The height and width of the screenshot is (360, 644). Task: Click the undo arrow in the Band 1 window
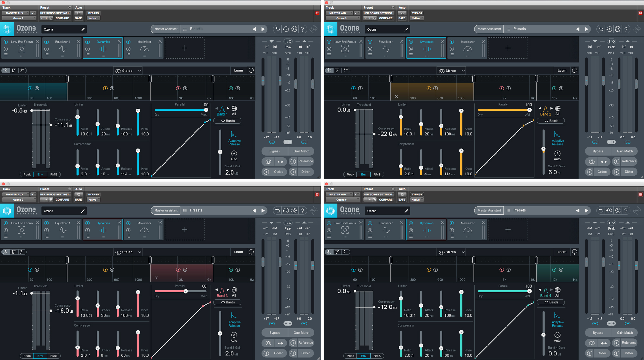pyautogui.click(x=277, y=29)
